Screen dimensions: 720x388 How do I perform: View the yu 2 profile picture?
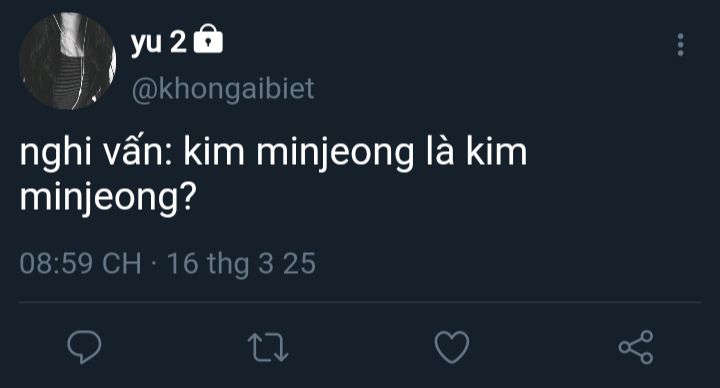pyautogui.click(x=68, y=61)
